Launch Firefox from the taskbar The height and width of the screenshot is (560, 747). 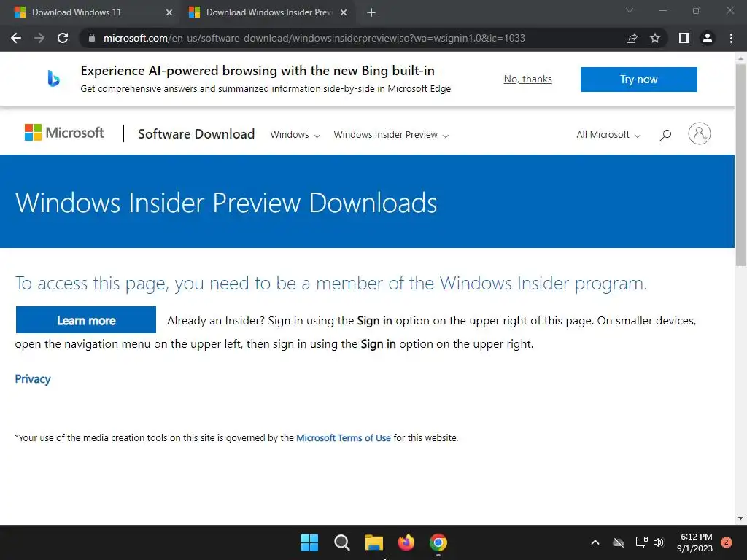[406, 542]
